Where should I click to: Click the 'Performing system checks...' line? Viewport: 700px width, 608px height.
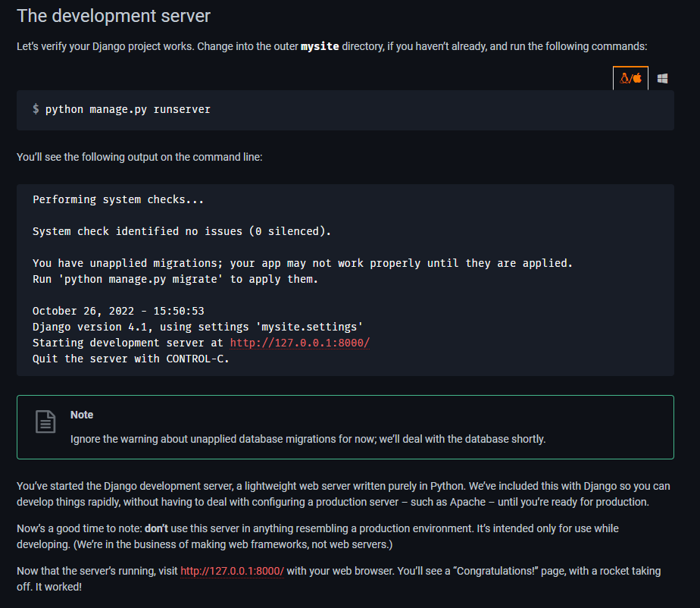pos(118,199)
